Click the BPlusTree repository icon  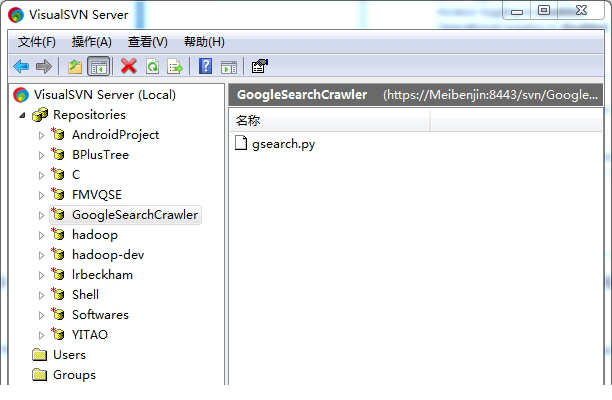58,154
